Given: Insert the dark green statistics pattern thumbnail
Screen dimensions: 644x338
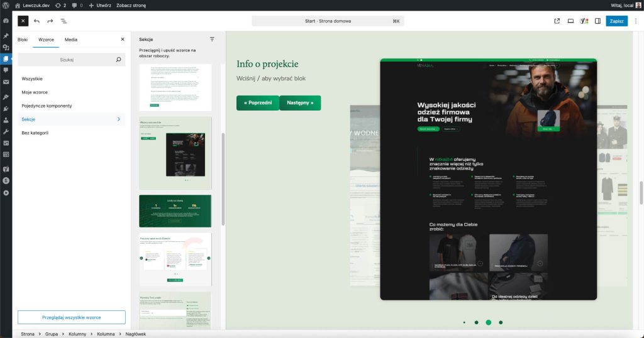Looking at the screenshot, I should [175, 211].
